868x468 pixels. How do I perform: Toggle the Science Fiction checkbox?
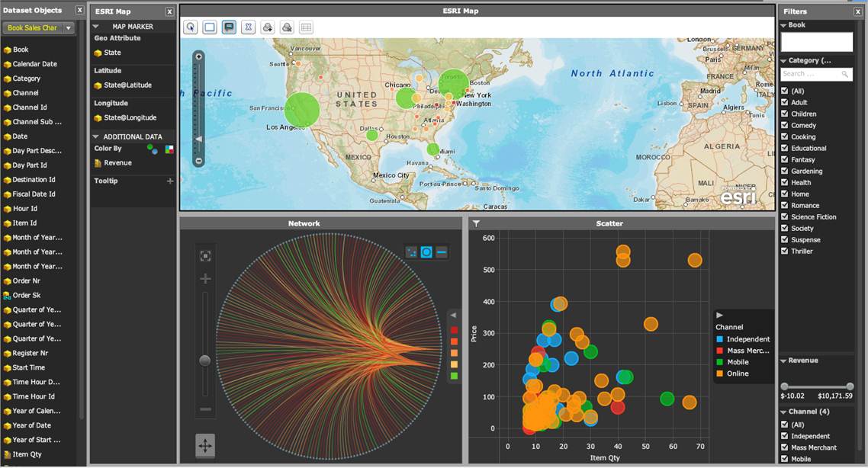[x=784, y=217]
